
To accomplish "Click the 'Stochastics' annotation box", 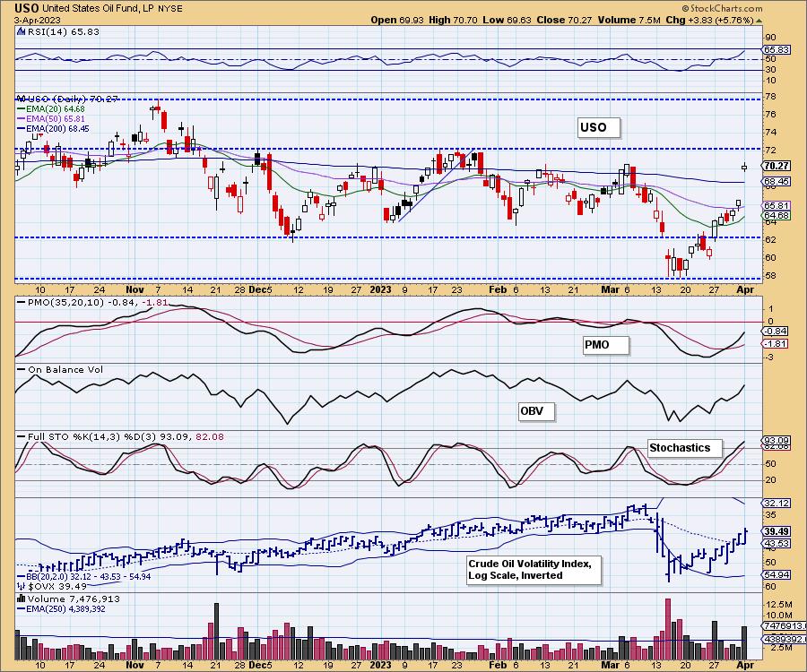I will click(x=685, y=448).
